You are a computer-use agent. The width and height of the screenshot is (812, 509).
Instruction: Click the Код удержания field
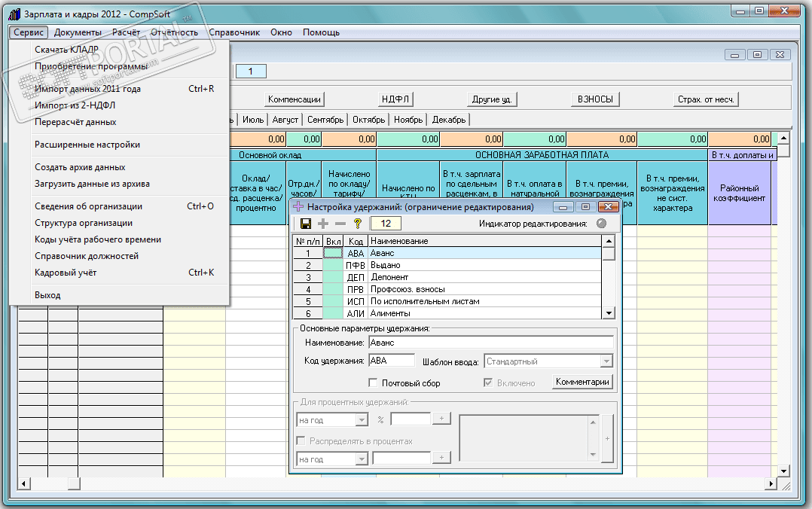[392, 361]
